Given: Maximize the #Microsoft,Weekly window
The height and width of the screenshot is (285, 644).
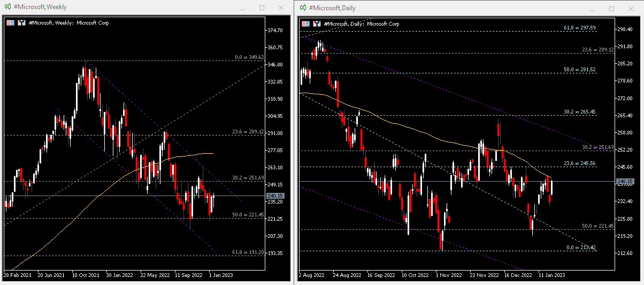Looking at the screenshot, I should [x=262, y=8].
